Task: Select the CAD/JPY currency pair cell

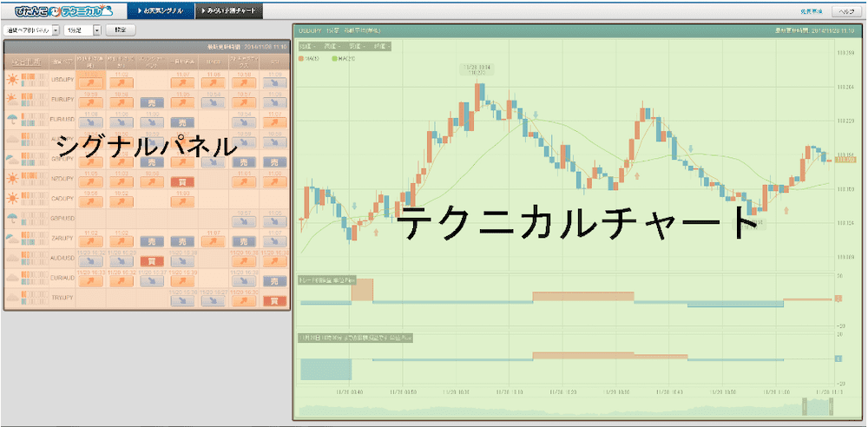Action: click(62, 198)
